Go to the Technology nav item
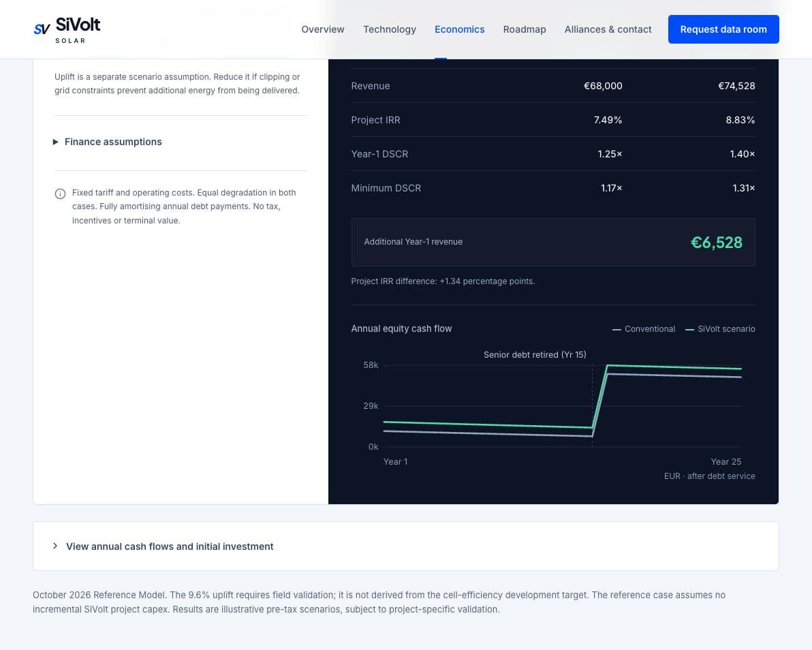Screen dimensions: 812x650 (390, 29)
